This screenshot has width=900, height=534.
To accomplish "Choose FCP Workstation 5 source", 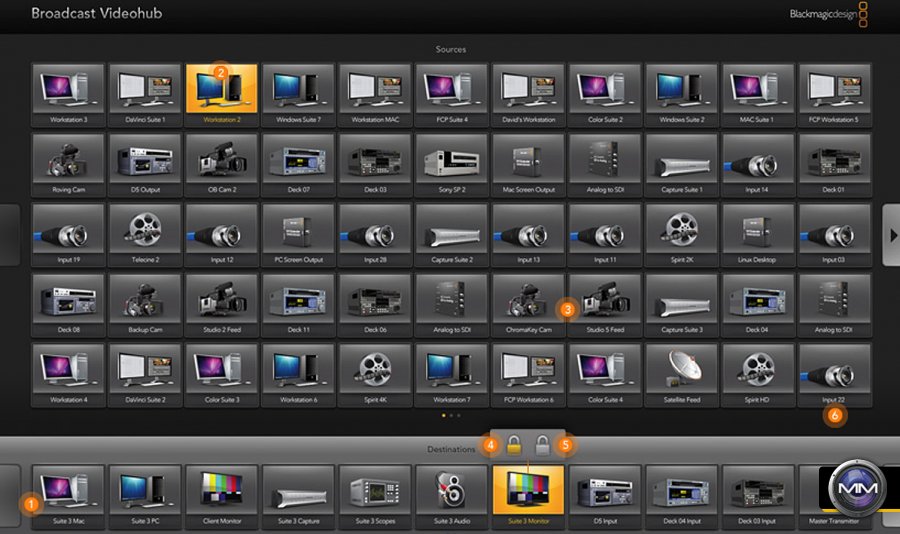I will (835, 95).
